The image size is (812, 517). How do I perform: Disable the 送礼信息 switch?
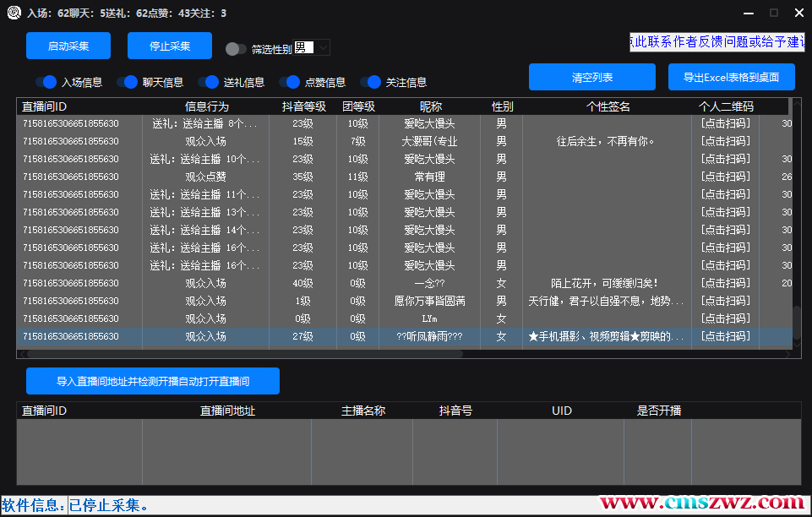tap(209, 82)
